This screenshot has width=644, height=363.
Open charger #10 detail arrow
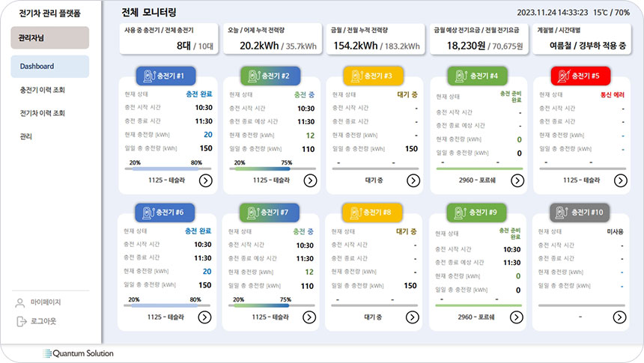(x=619, y=317)
